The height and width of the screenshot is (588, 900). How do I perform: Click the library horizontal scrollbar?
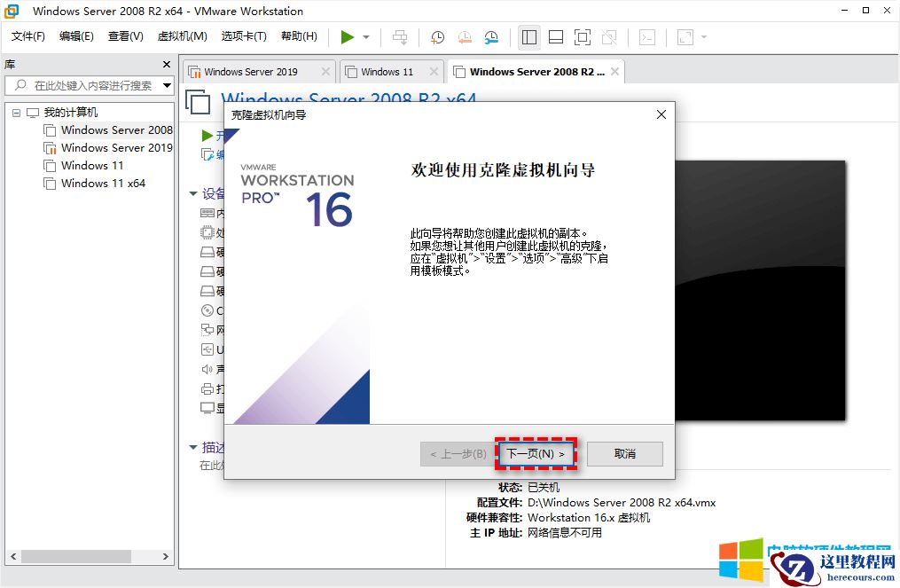[x=75, y=556]
